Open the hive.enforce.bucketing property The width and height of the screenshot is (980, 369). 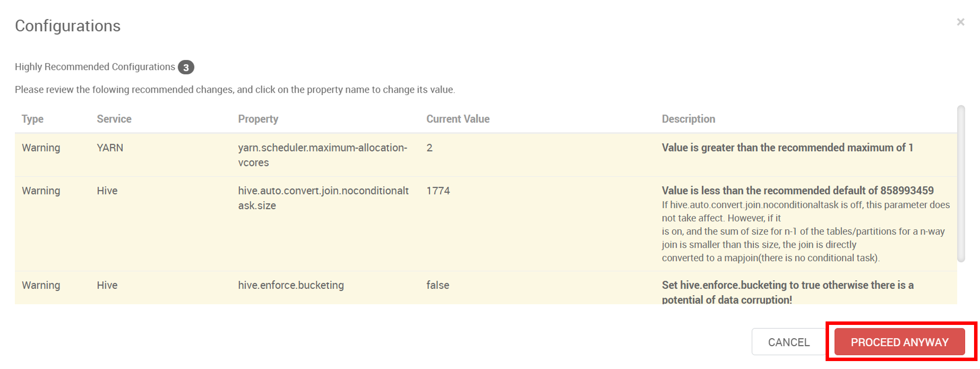click(291, 285)
